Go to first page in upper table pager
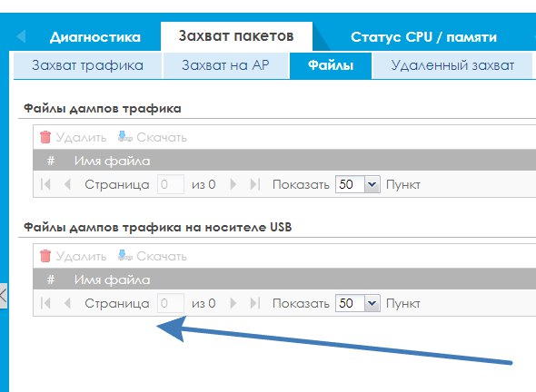 coord(45,184)
